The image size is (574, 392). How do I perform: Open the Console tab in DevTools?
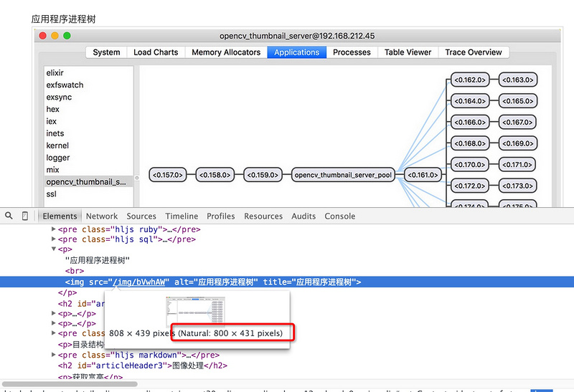[339, 216]
